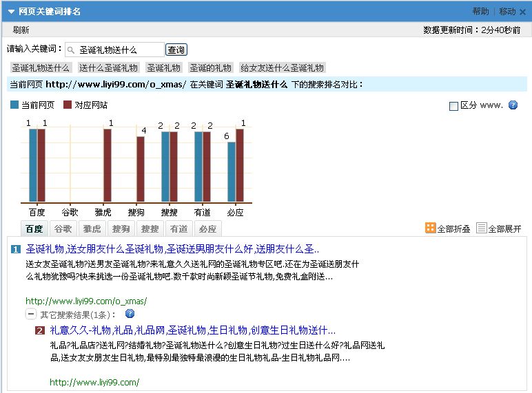Switch to the 有道 tab

tap(178, 229)
